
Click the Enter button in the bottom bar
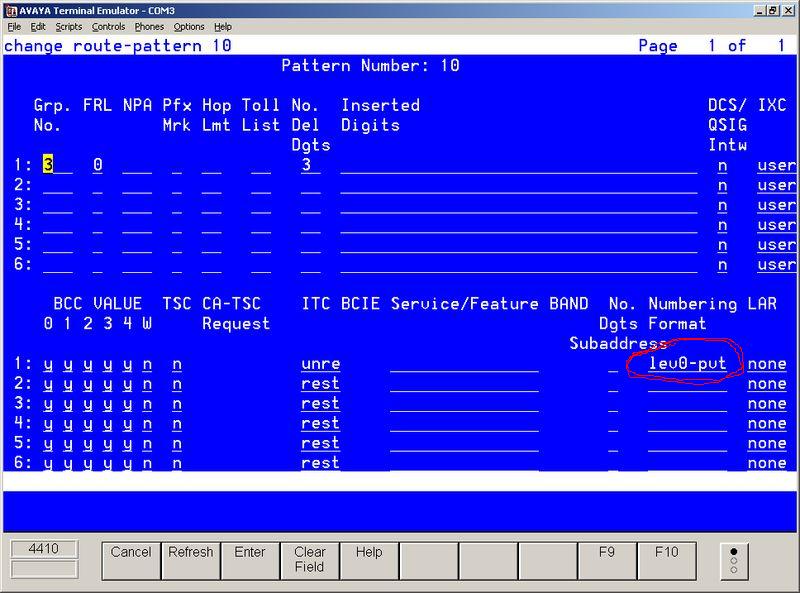pyautogui.click(x=250, y=561)
